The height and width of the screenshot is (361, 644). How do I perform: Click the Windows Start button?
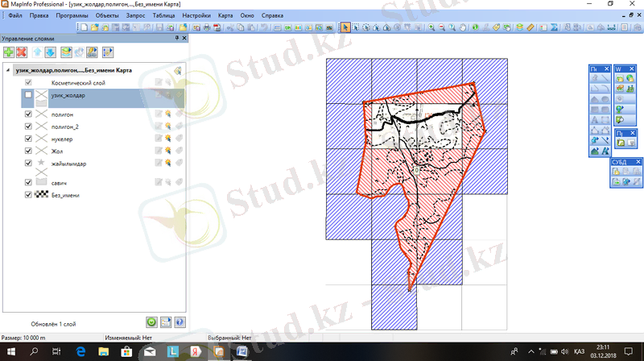[x=11, y=352]
